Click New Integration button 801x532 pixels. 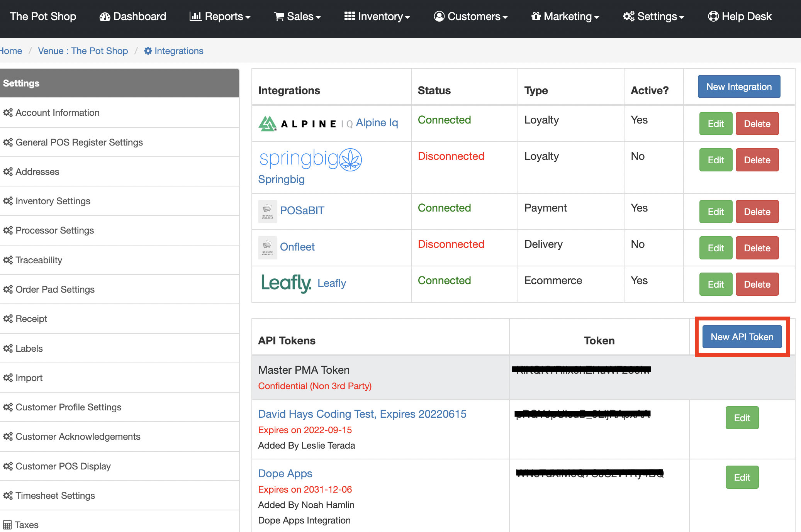click(740, 86)
